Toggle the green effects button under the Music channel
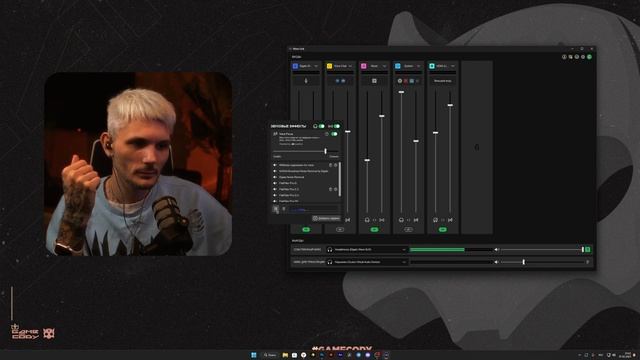 pos(374,230)
